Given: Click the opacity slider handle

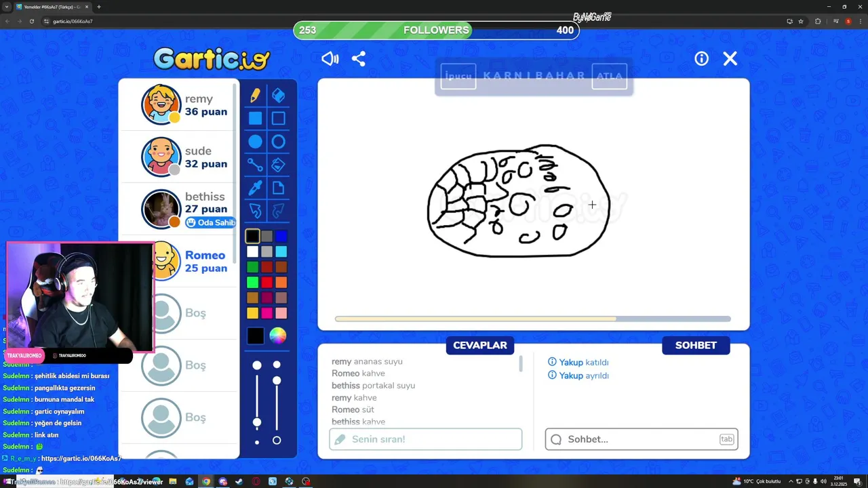Looking at the screenshot, I should [x=277, y=380].
